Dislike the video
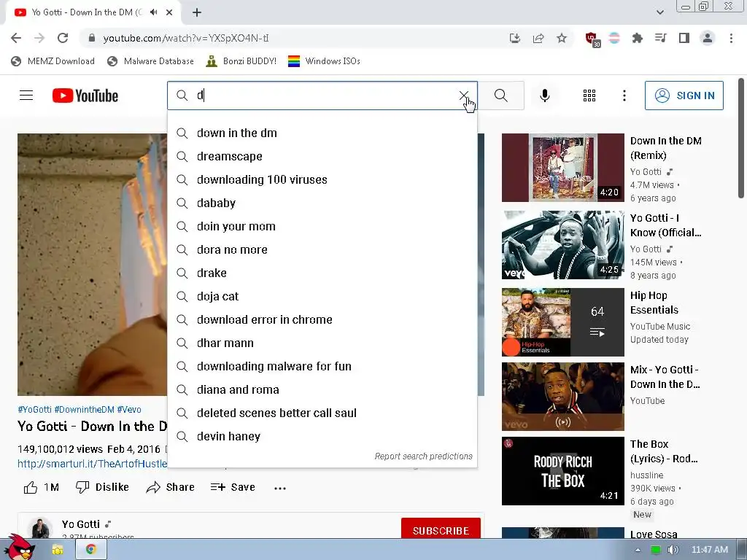 coord(102,487)
